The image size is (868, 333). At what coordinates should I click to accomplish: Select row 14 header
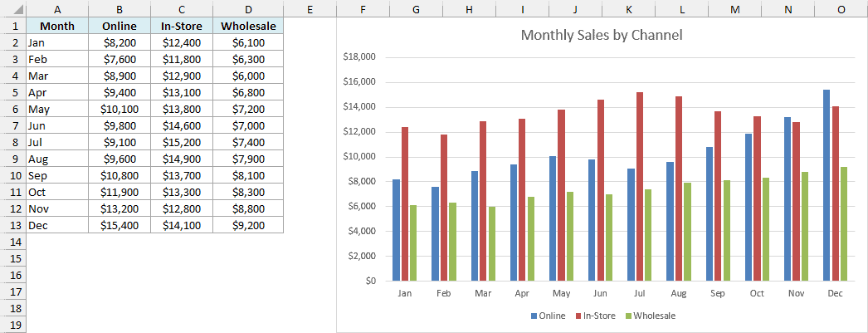pyautogui.click(x=12, y=242)
